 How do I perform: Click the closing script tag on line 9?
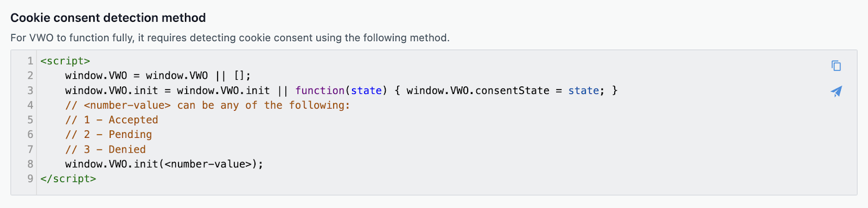click(x=68, y=179)
